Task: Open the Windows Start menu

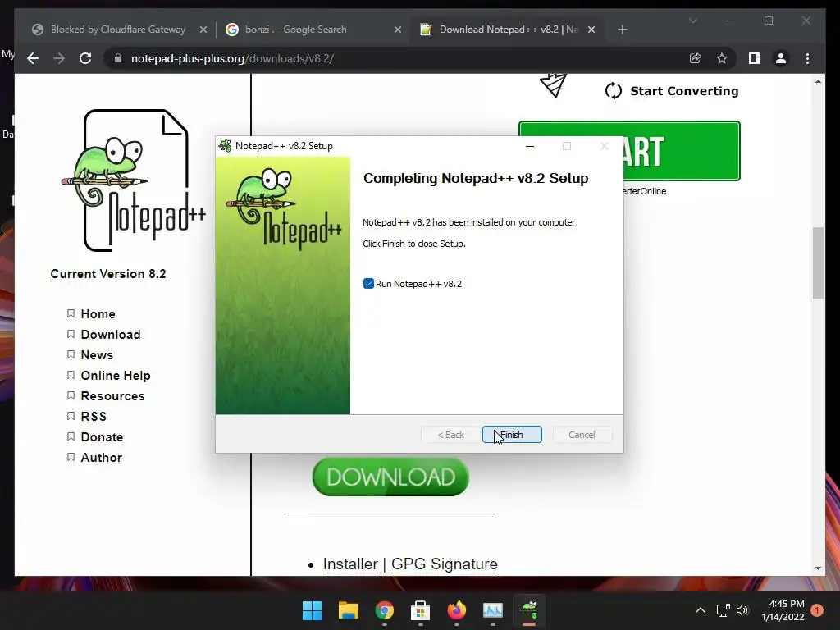Action: click(x=312, y=610)
